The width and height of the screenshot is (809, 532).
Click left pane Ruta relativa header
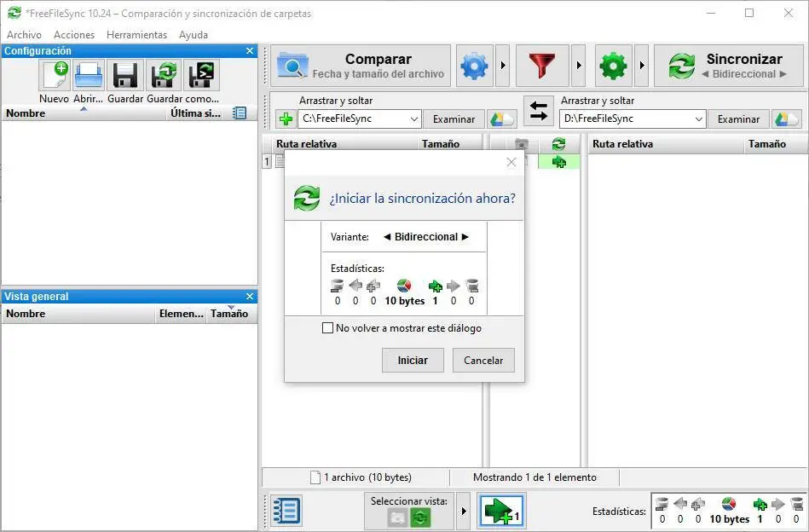point(307,144)
